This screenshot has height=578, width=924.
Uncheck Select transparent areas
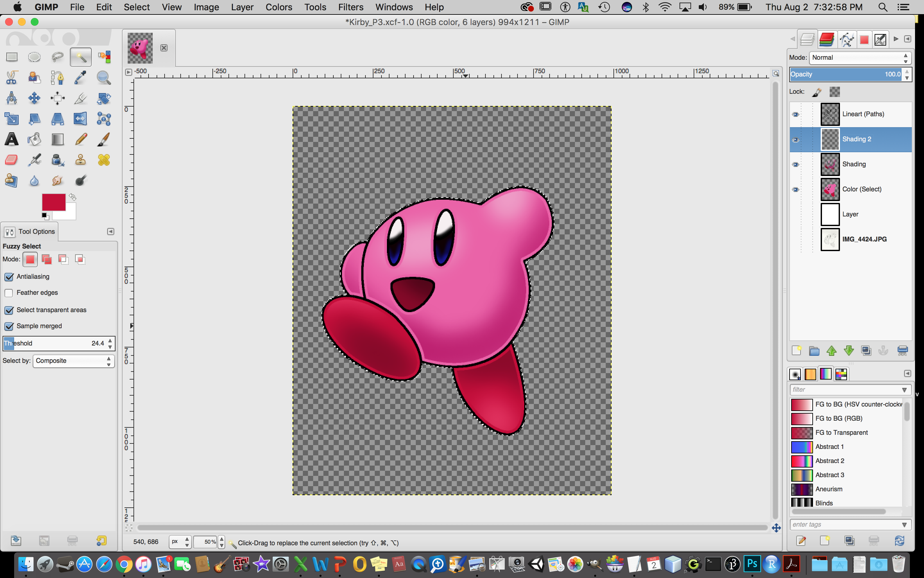coord(9,310)
